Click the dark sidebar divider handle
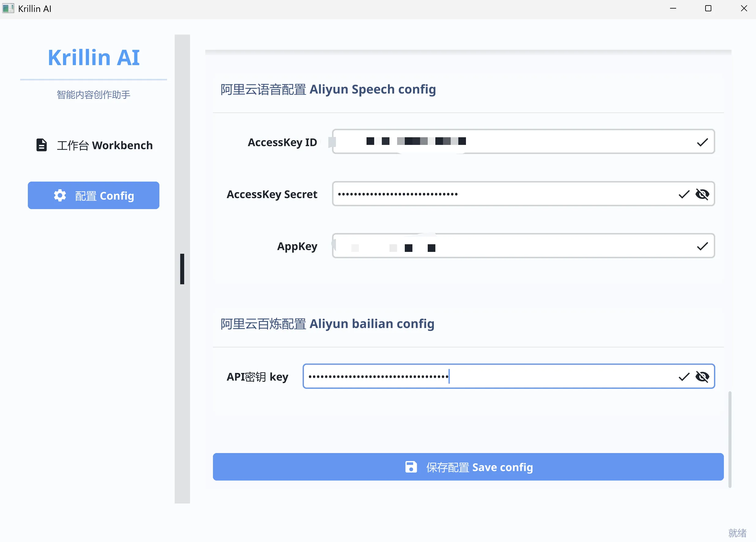756x542 pixels. [x=182, y=269]
